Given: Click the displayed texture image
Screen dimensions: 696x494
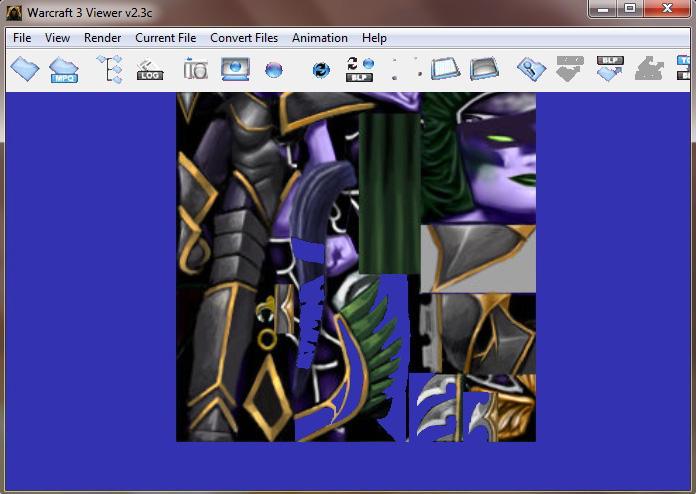Looking at the screenshot, I should point(356,267).
